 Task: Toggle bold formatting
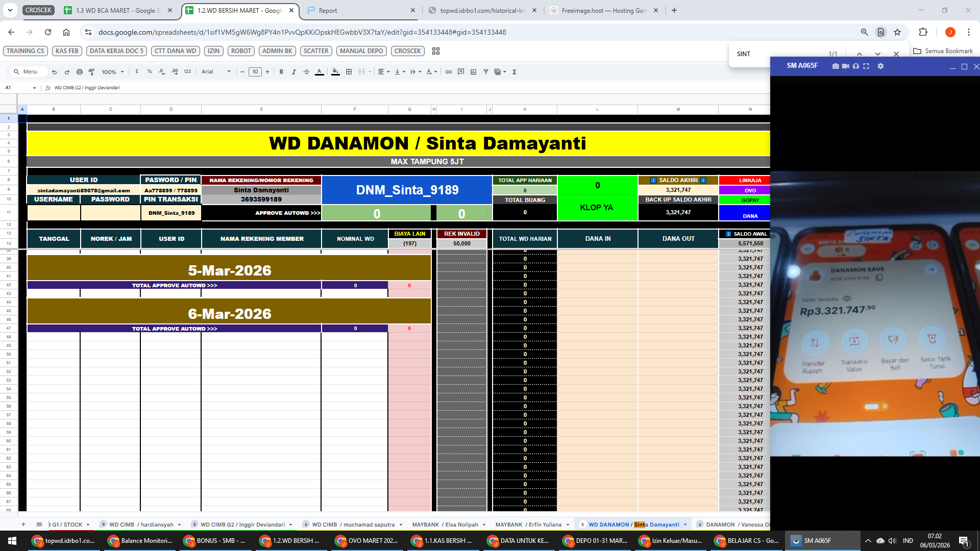tap(281, 72)
